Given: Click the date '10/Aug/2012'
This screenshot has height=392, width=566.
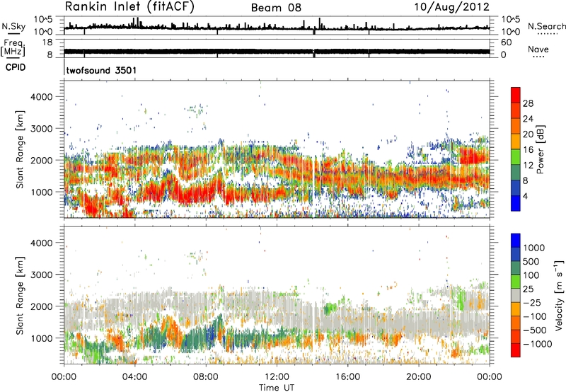Looking at the screenshot, I should coord(451,7).
